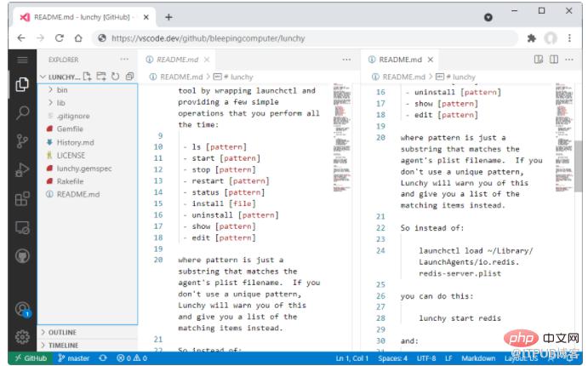Expand the OUTLINE section
Viewport: 588px width, 366px height.
tap(88, 332)
